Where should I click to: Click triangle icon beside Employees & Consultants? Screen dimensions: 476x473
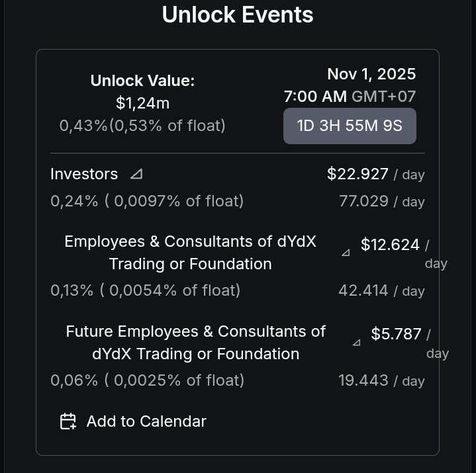[x=345, y=253]
